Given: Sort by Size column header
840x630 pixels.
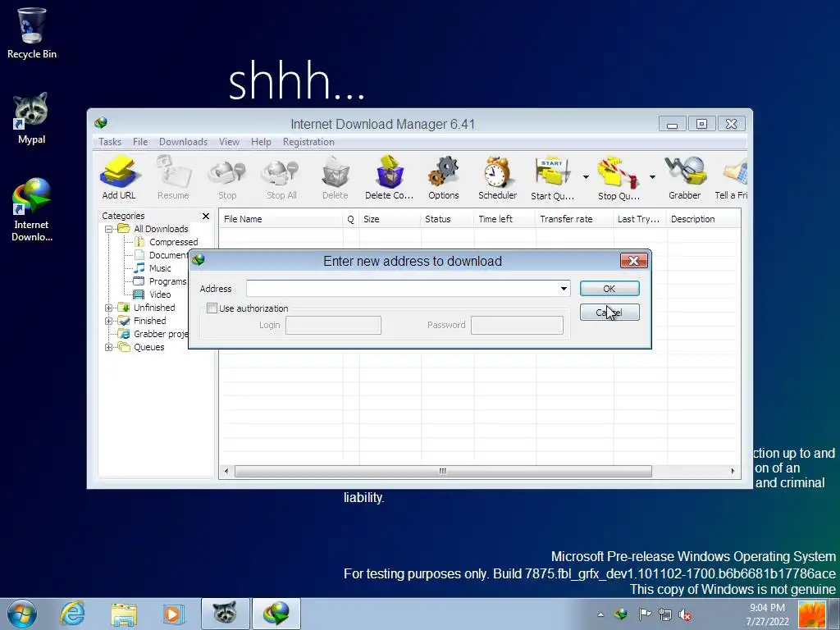Looking at the screenshot, I should coord(390,219).
